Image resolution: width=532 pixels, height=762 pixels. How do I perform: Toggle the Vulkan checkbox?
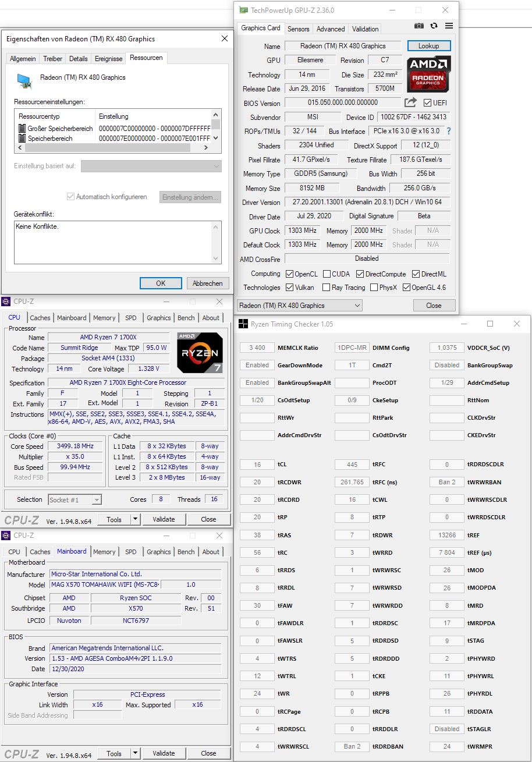(x=289, y=287)
